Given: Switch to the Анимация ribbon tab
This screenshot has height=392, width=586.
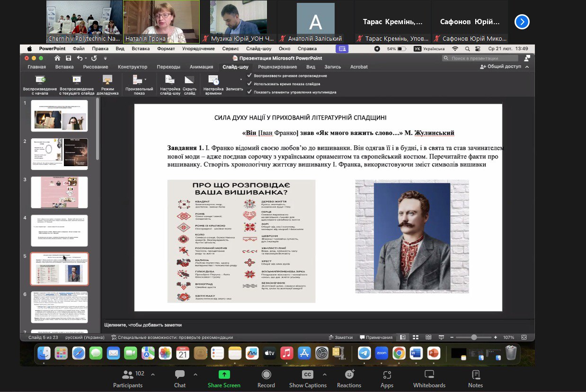Looking at the screenshot, I should (201, 67).
